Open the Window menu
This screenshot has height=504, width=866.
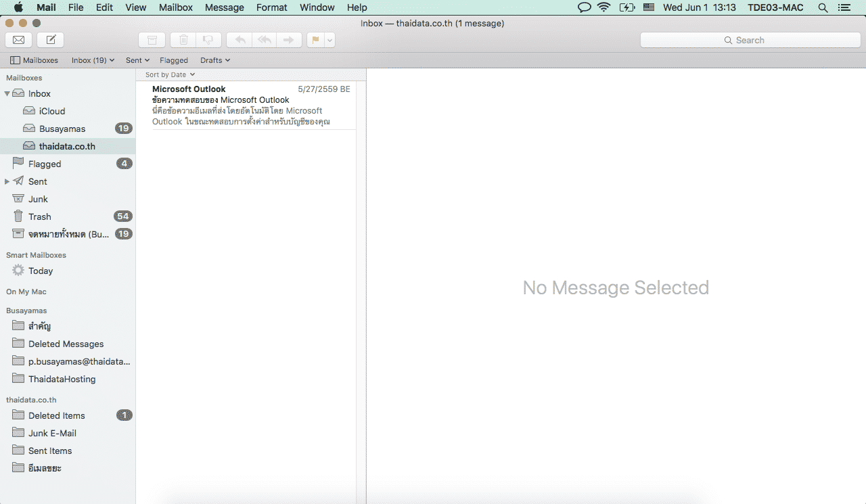[x=317, y=7]
